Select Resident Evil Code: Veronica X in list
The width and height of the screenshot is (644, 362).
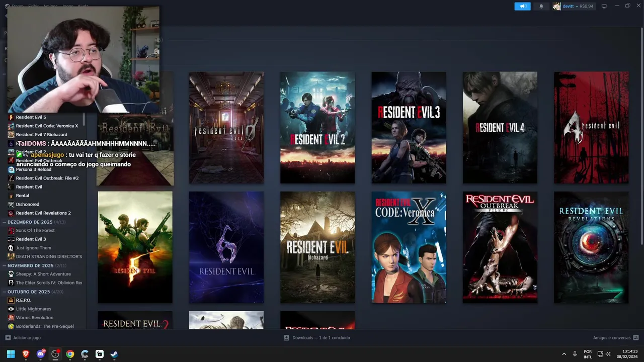(47, 126)
